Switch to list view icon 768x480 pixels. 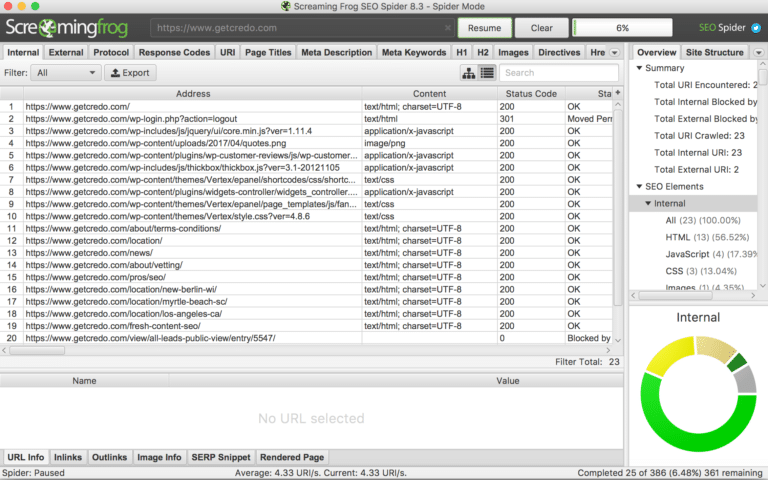click(x=487, y=73)
